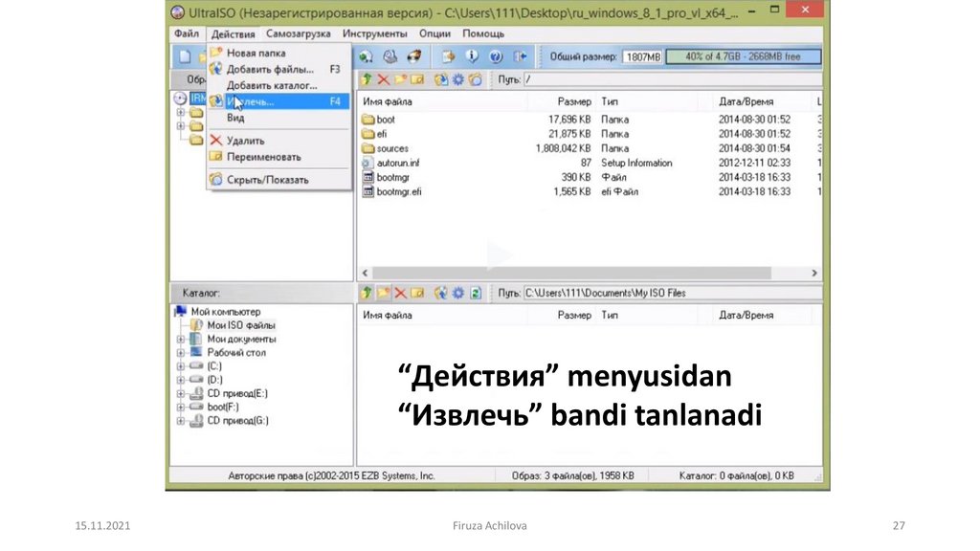Click icon after the gear in image pane toolbar

tap(476, 79)
